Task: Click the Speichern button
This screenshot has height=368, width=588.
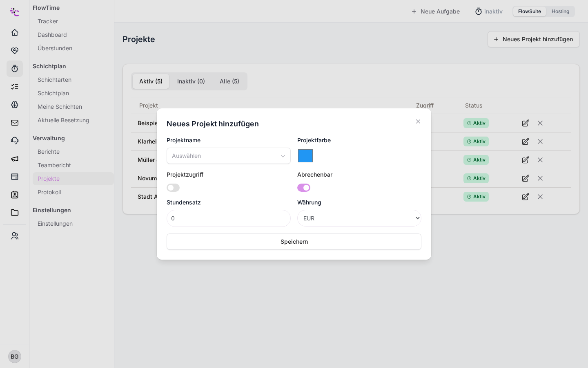Action: [294, 242]
